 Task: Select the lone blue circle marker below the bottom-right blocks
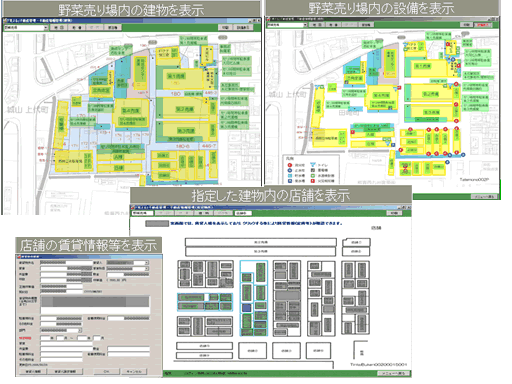point(447,162)
